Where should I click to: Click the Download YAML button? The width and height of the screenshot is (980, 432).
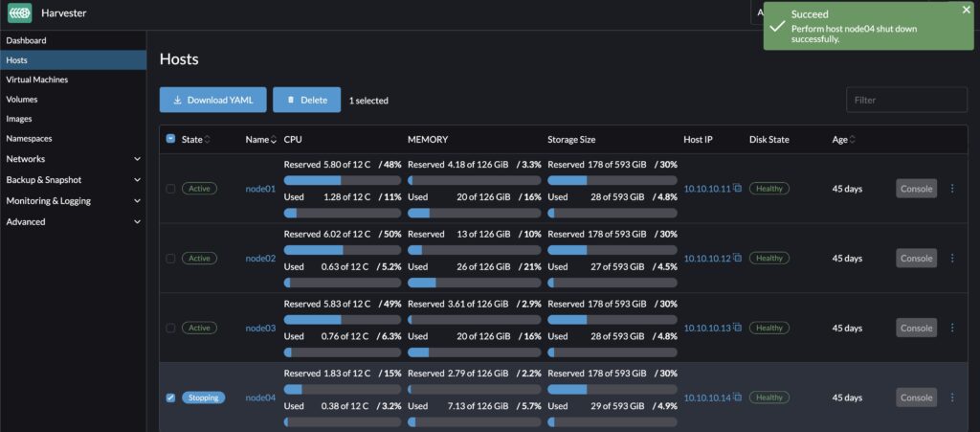point(212,100)
